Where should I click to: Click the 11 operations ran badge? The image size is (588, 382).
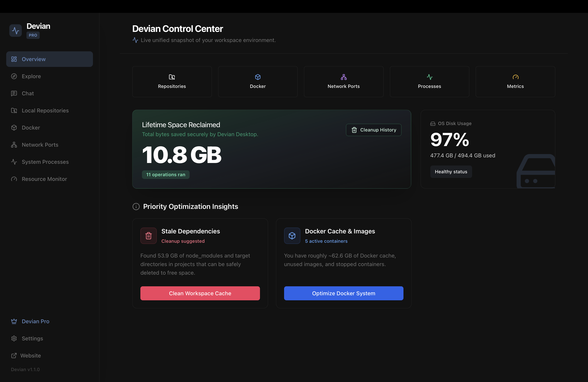(x=165, y=174)
